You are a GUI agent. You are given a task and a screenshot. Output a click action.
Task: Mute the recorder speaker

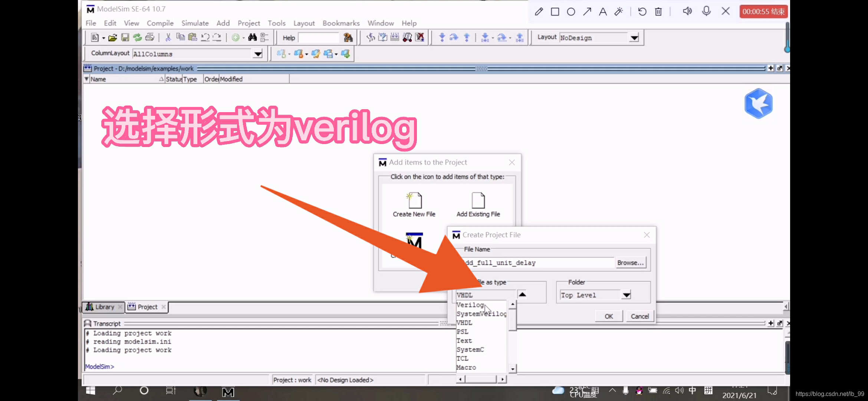click(x=687, y=11)
